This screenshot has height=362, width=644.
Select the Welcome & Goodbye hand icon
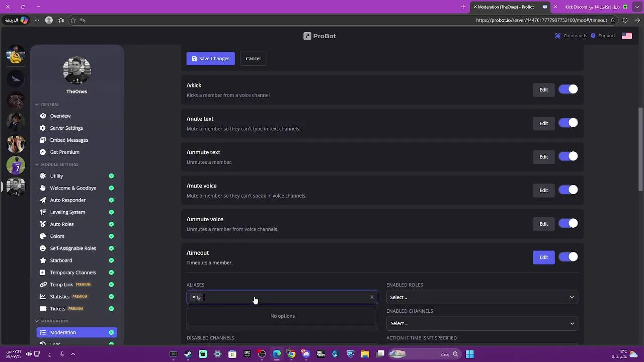click(x=43, y=188)
